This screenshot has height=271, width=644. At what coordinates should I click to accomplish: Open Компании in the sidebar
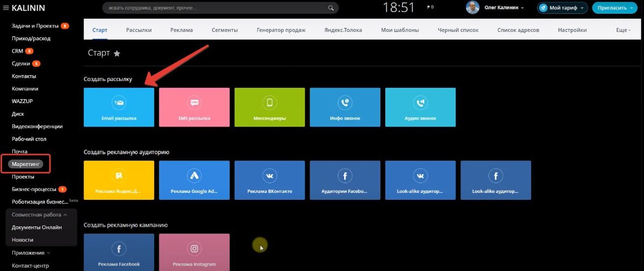point(25,89)
